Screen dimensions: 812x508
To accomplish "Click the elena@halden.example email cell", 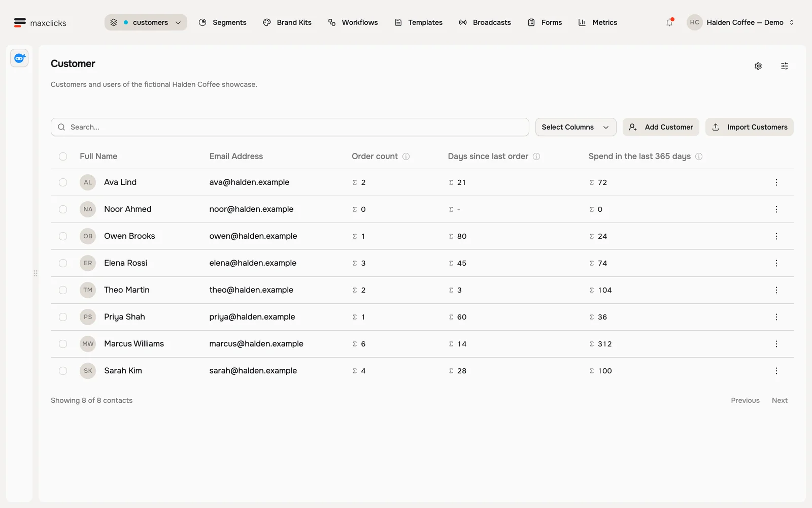I will [x=253, y=263].
